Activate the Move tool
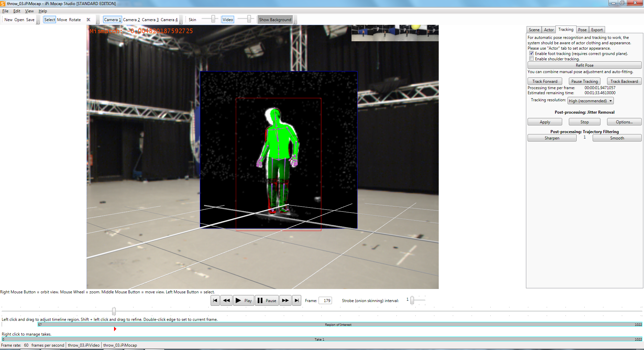 (x=62, y=20)
